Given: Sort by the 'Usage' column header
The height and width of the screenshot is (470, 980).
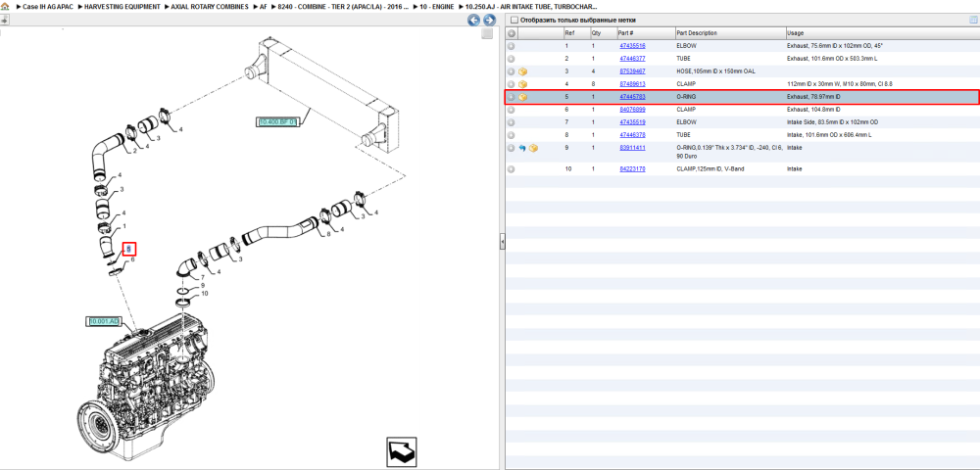Looking at the screenshot, I should click(883, 33).
